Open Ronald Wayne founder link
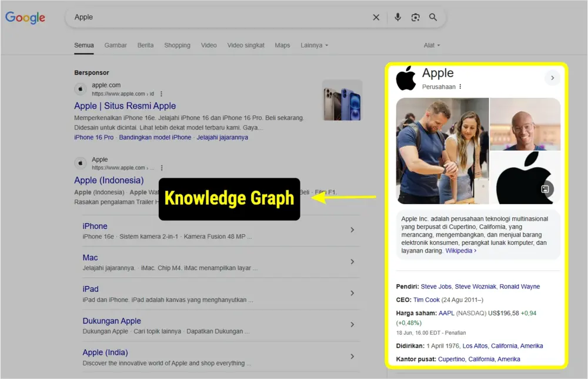This screenshot has width=588, height=379. [x=520, y=287]
